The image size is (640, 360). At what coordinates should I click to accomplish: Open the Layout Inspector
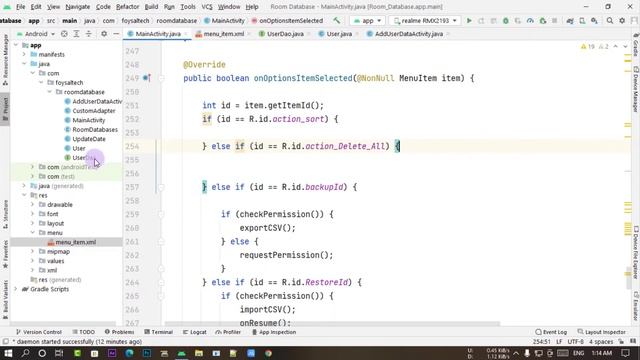(602, 332)
